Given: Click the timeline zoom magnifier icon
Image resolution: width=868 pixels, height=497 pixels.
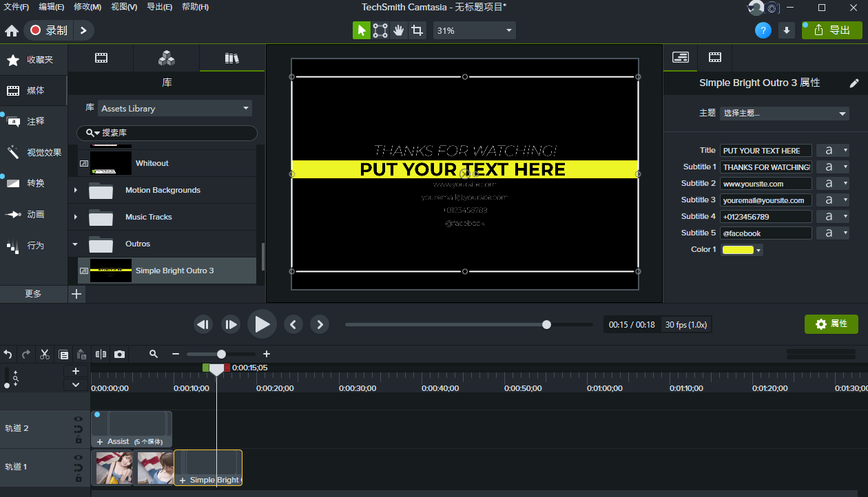Looking at the screenshot, I should 154,354.
